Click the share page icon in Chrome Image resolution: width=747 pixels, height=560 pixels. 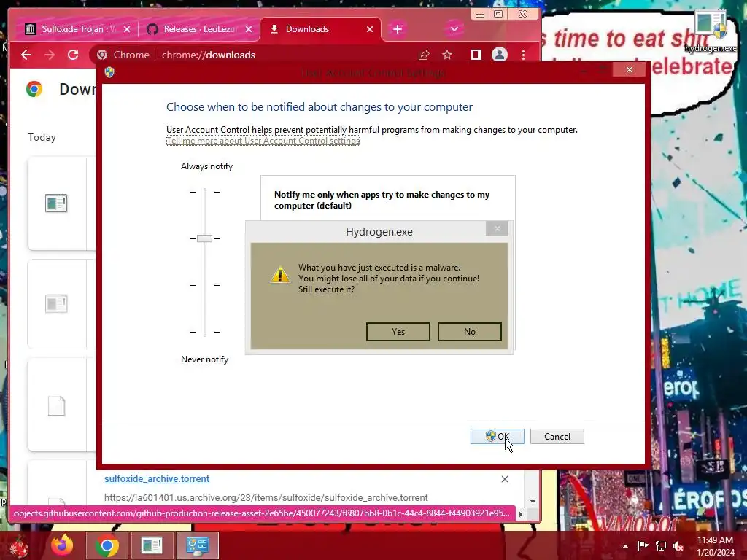coord(424,55)
